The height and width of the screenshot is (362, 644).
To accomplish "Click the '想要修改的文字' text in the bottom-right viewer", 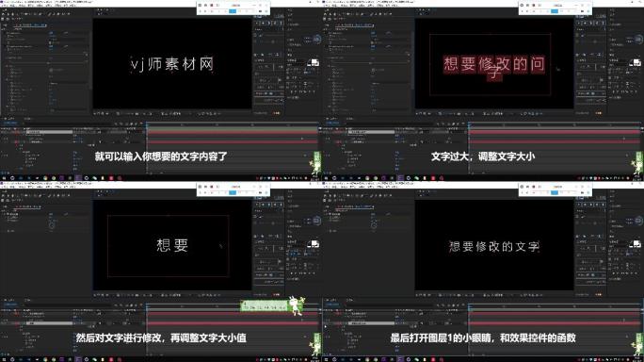I will (494, 246).
